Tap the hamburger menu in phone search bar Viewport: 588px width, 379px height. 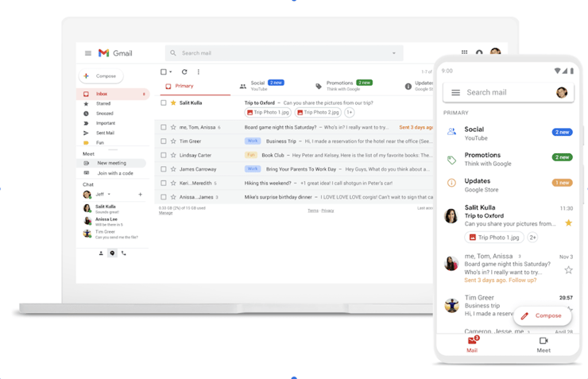(x=455, y=92)
